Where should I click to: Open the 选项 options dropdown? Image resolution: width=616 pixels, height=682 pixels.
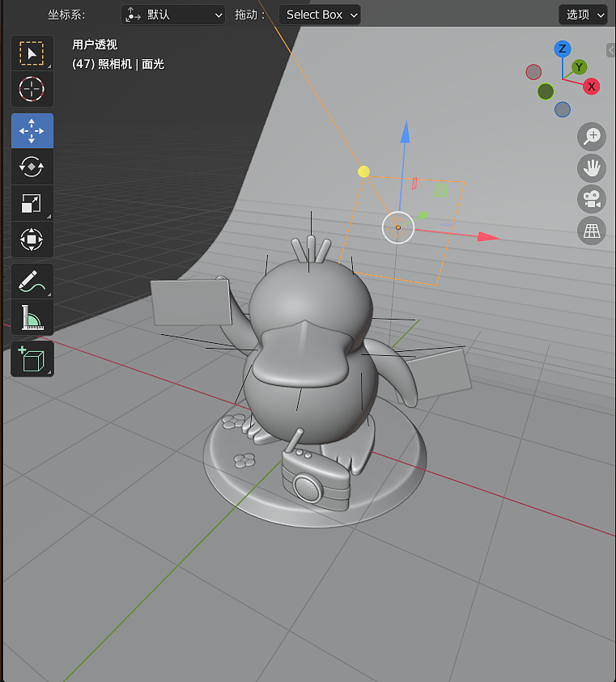pos(583,15)
